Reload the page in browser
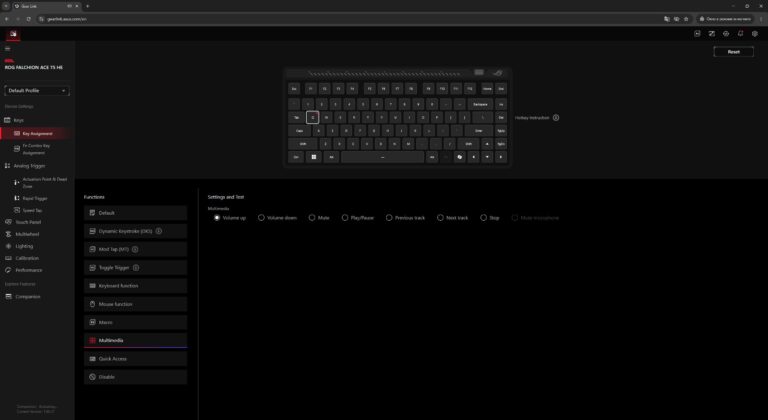Image resolution: width=768 pixels, height=420 pixels. [x=28, y=19]
